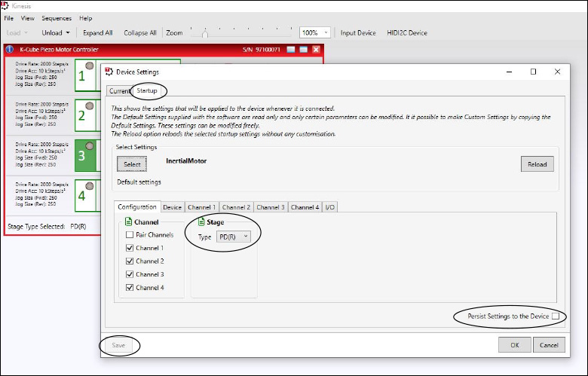Click the Device Settings dialog logo icon
The width and height of the screenshot is (588, 376).
tap(109, 72)
